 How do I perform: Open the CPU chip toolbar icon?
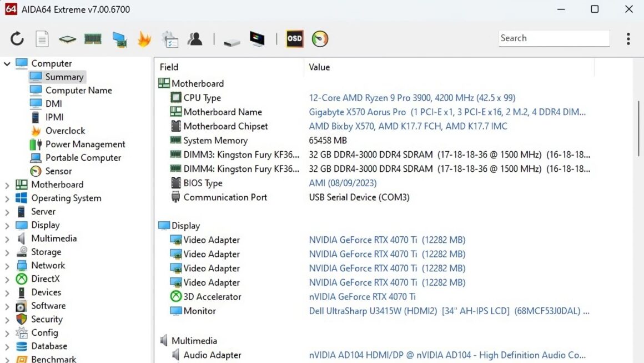(67, 39)
